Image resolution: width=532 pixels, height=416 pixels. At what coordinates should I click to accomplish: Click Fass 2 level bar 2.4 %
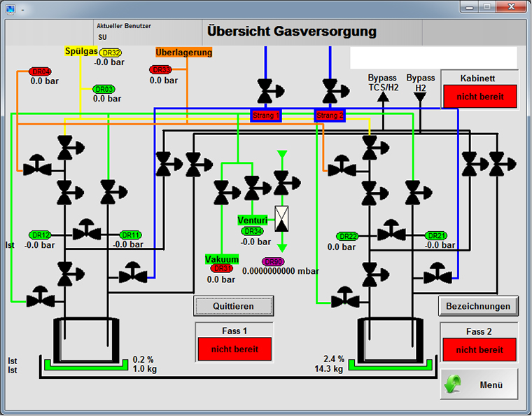coord(391,366)
